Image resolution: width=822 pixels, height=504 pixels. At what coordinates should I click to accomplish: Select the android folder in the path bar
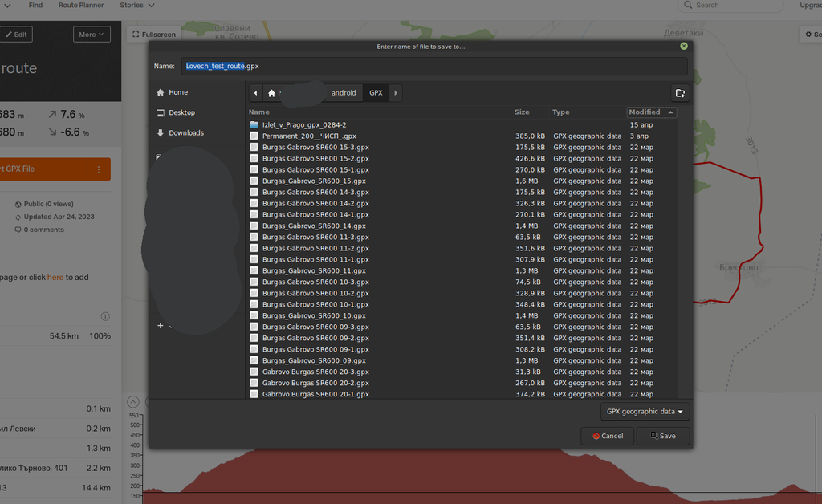[x=344, y=93]
